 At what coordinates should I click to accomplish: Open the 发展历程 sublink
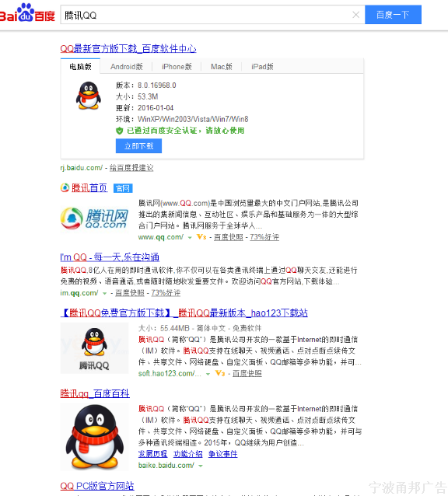point(152,454)
